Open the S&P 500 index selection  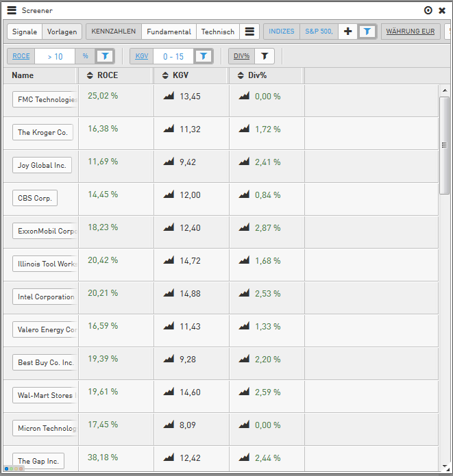point(319,32)
